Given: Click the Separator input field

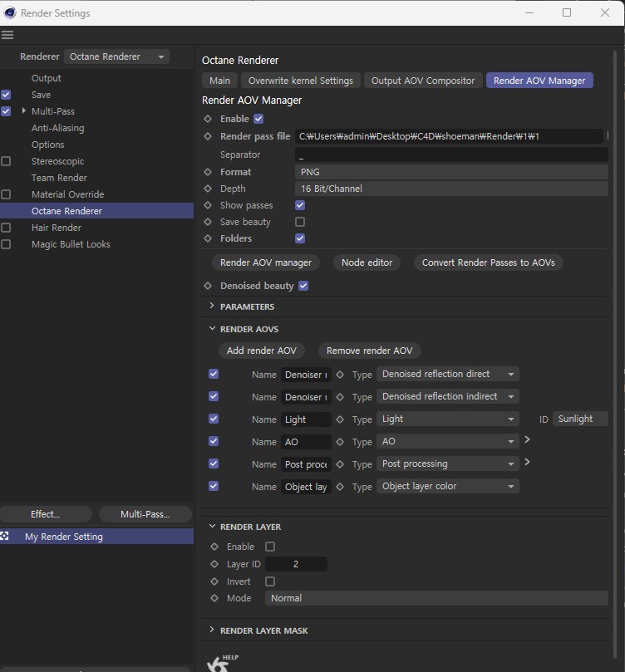Looking at the screenshot, I should point(451,155).
